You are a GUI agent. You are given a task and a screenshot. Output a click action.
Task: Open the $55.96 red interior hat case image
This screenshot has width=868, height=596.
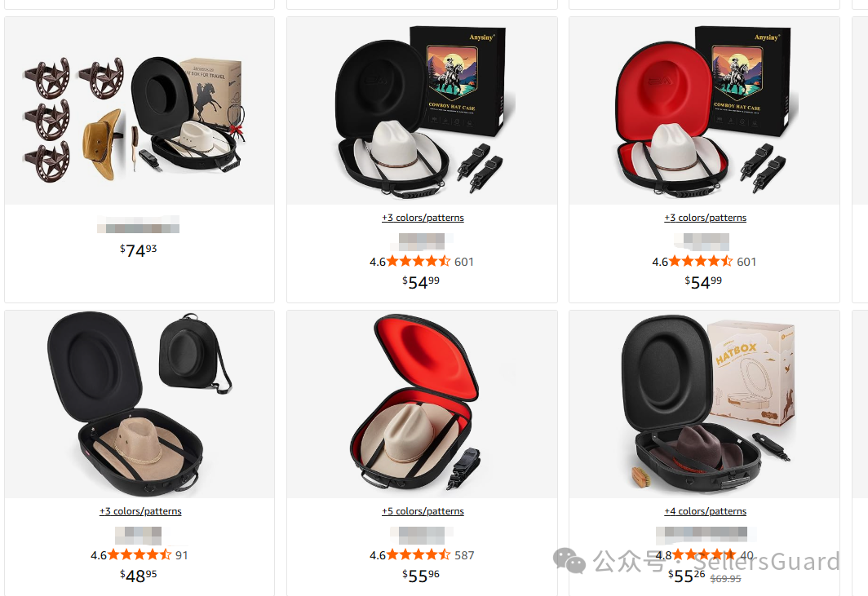422,404
